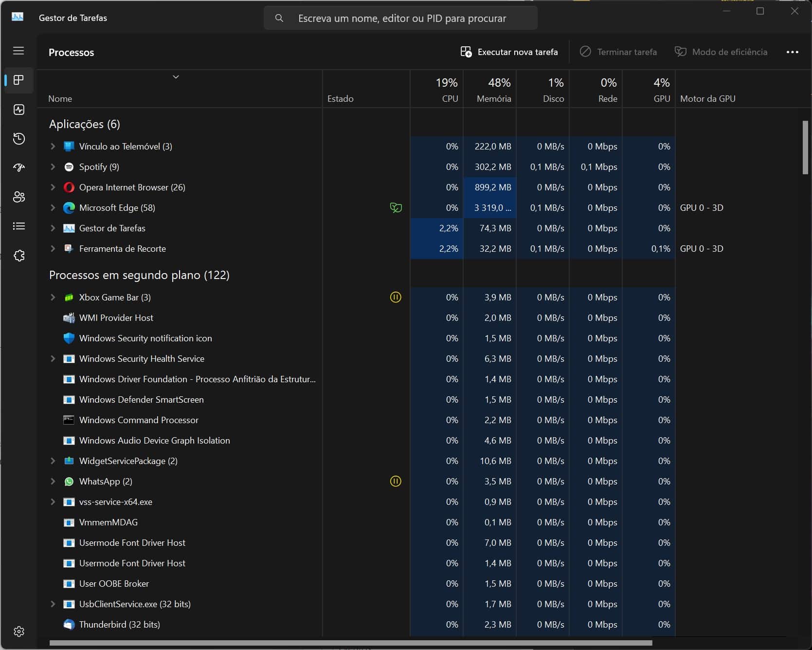Click the column collapse chevron above Nome

[176, 77]
